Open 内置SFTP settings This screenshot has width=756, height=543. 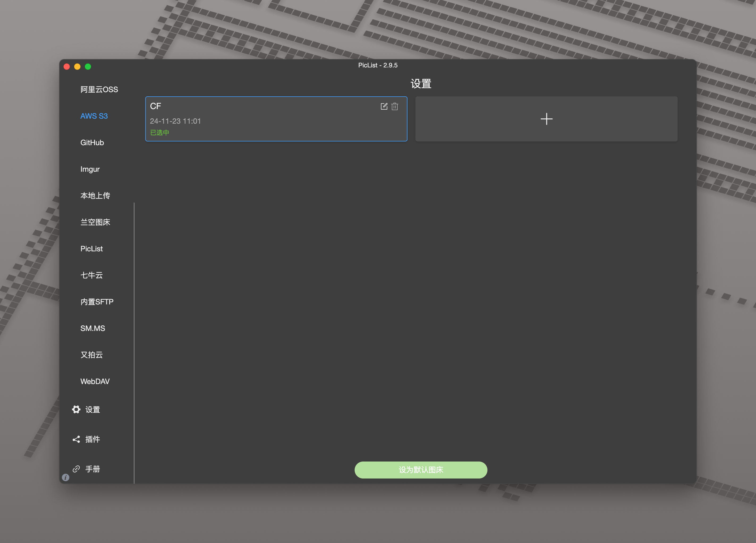(x=97, y=302)
